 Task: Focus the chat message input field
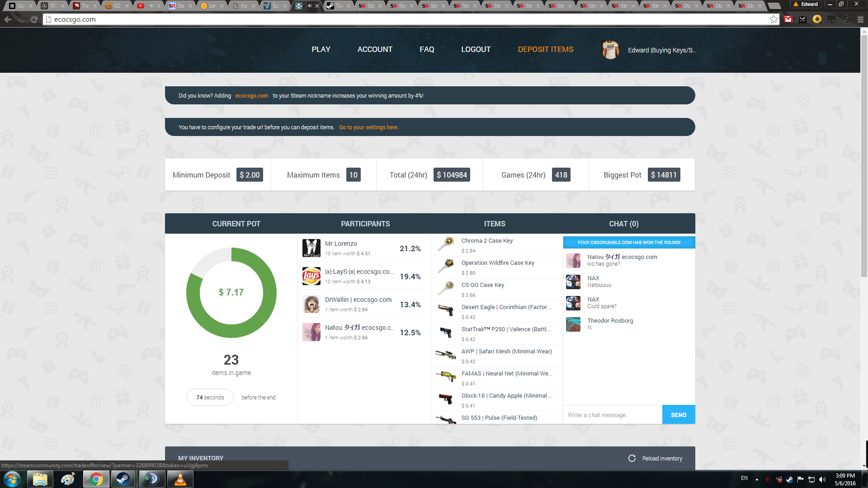(612, 415)
